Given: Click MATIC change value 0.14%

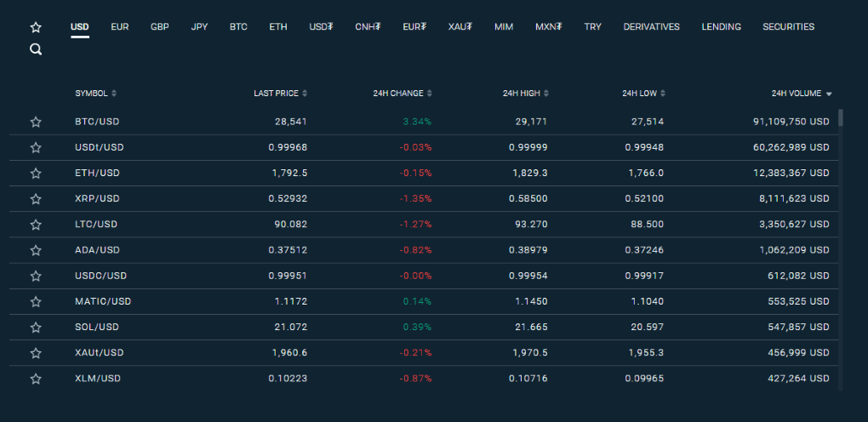Looking at the screenshot, I should pyautogui.click(x=417, y=302).
